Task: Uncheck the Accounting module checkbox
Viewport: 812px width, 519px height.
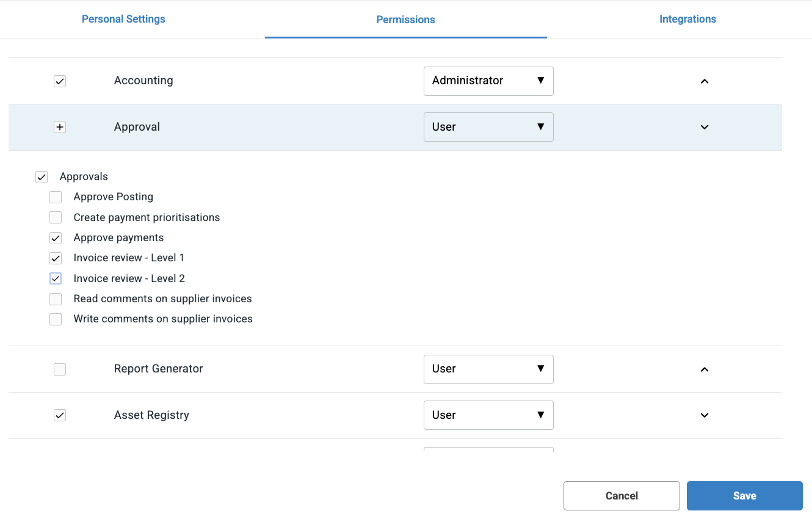Action: pyautogui.click(x=60, y=81)
